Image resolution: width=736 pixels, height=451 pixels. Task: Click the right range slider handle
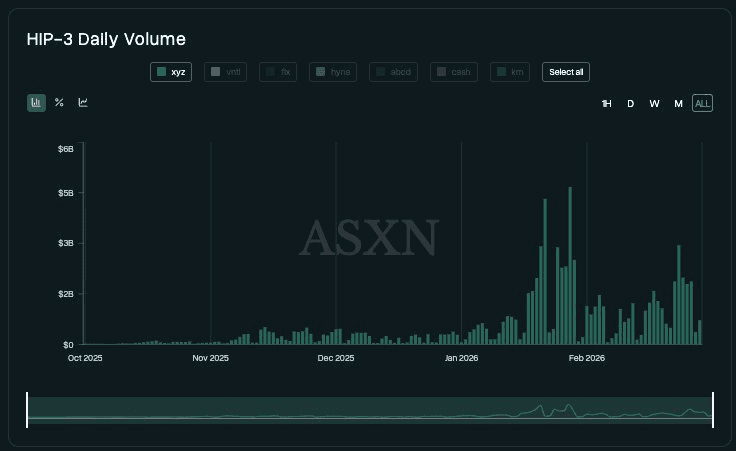(x=713, y=410)
